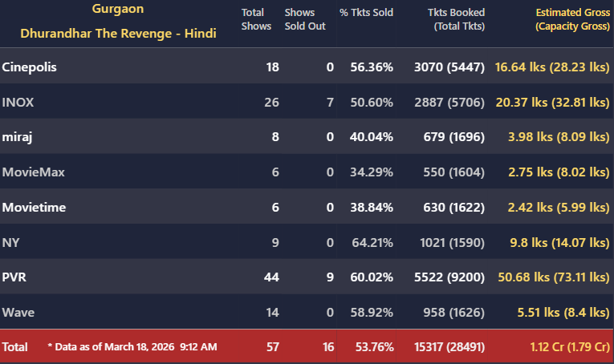Screen dimensions: 614x364
Task: Click the data timestamp March 18, 2026 note
Action: click(132, 347)
